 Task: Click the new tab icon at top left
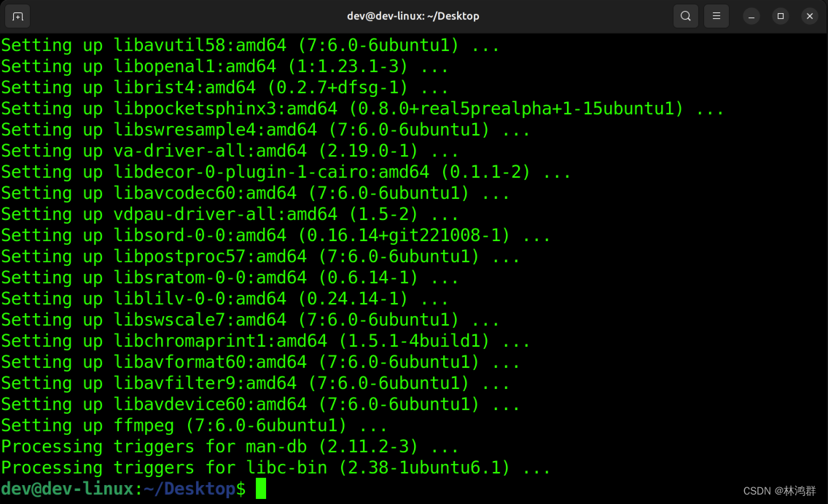17,15
